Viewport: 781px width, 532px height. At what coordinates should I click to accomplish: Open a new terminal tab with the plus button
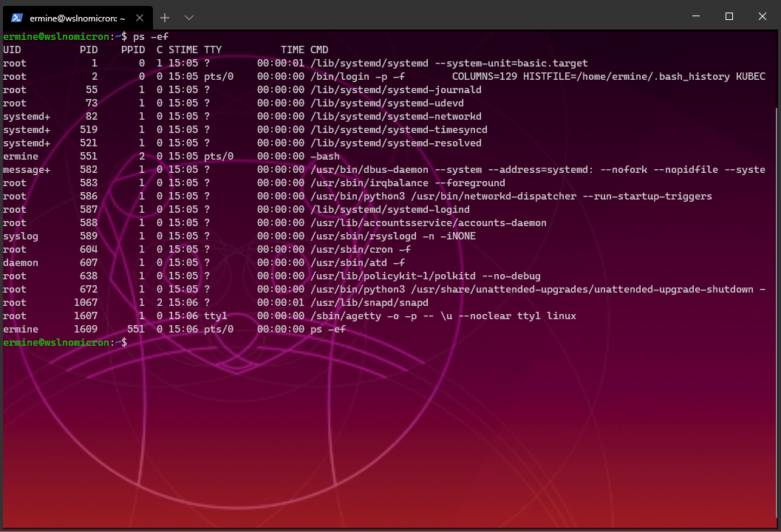[x=164, y=16]
